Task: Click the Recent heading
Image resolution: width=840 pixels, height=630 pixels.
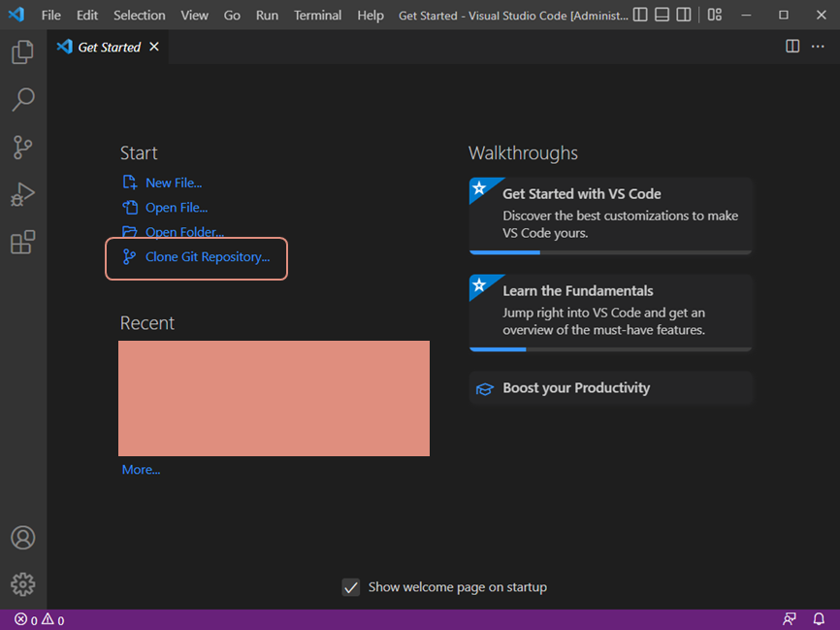Action: (147, 323)
